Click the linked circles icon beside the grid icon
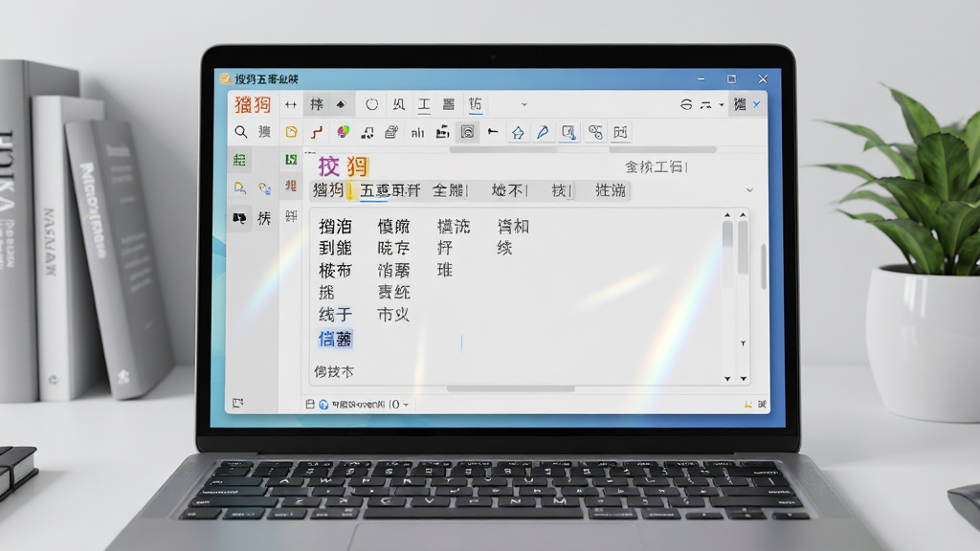This screenshot has height=551, width=980. [x=595, y=132]
